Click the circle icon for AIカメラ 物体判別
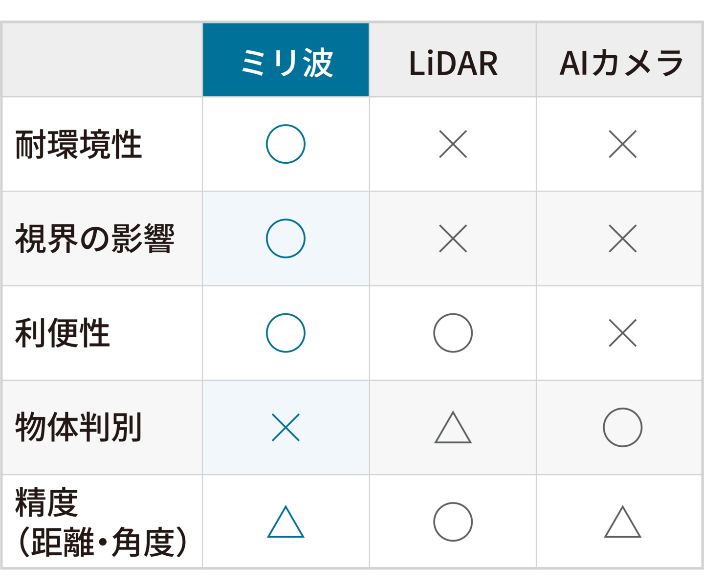 622,427
